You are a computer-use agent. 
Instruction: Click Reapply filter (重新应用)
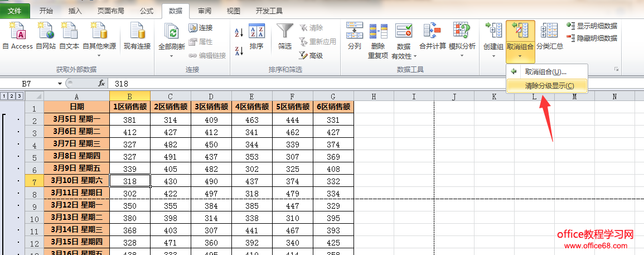point(317,41)
